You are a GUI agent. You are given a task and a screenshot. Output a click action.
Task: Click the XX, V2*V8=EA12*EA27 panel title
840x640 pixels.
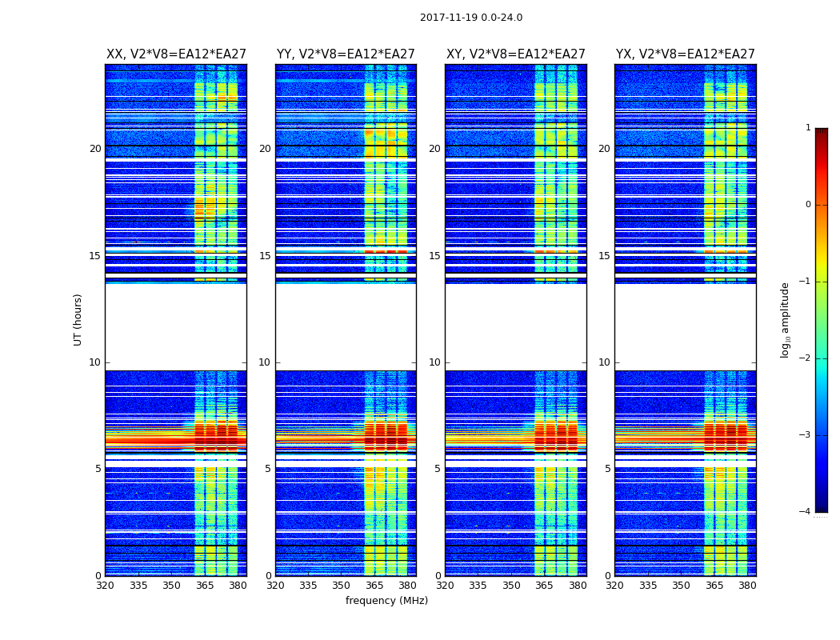point(176,54)
